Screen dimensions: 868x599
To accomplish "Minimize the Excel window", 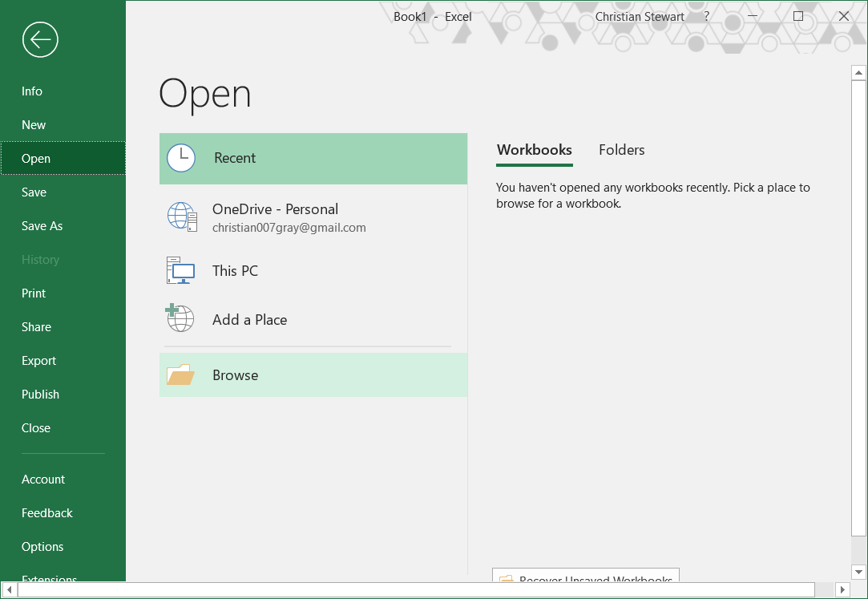I will click(753, 16).
